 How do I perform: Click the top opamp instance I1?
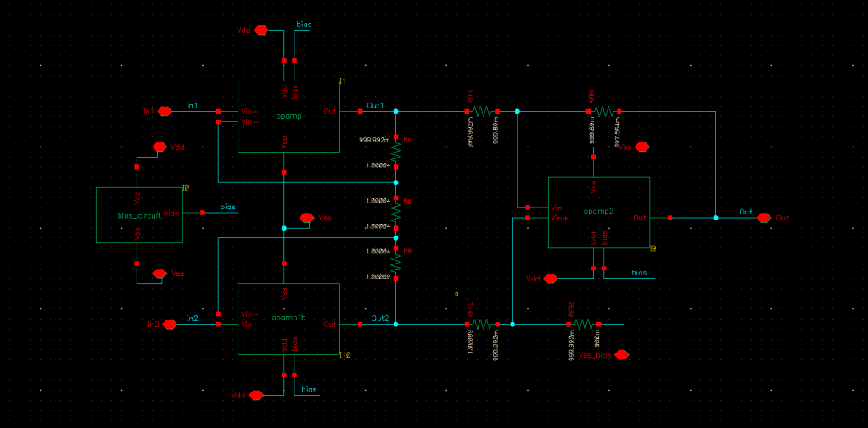pyautogui.click(x=288, y=116)
